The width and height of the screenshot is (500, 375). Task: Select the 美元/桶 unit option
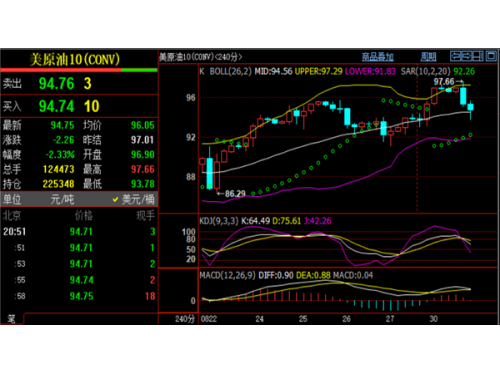tap(133, 199)
